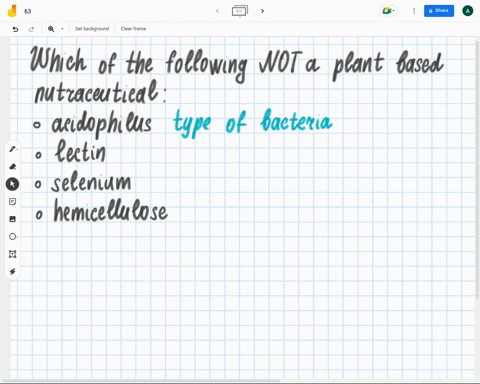This screenshot has width=480, height=384.
Task: Undo the last action
Action: (15, 29)
